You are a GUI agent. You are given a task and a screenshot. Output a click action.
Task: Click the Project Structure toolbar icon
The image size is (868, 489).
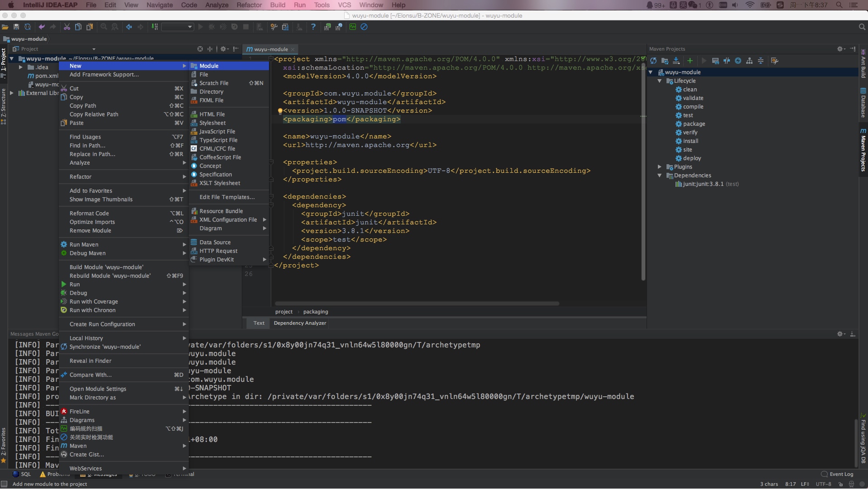(x=285, y=27)
